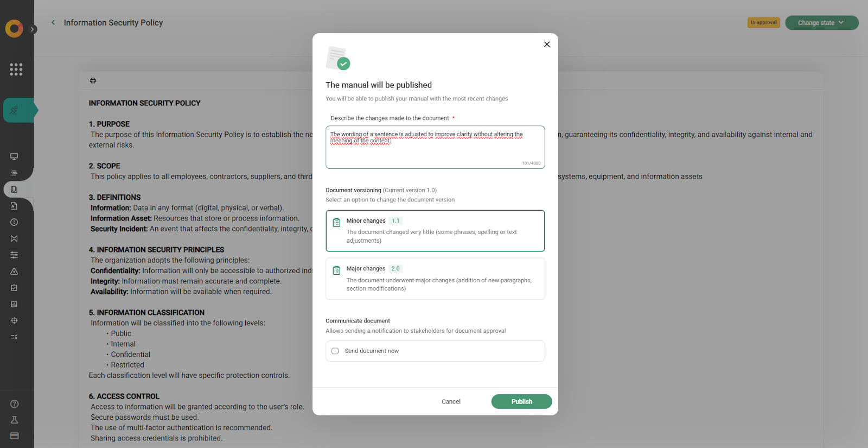Open the Change state dropdown
This screenshot has width=868, height=448.
click(x=821, y=23)
